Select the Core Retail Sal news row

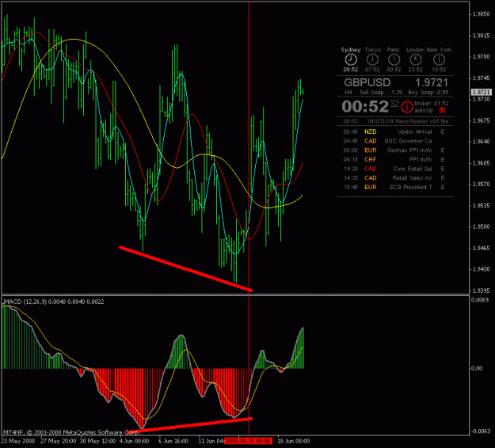[394, 169]
